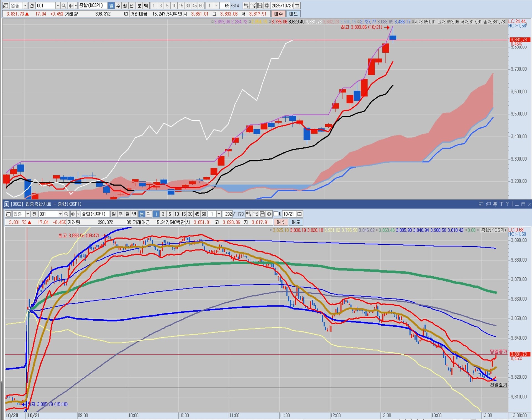The height and width of the screenshot is (420, 532).
Task: Open the calendar picker next to 2025/10/21
Action: (297, 6)
